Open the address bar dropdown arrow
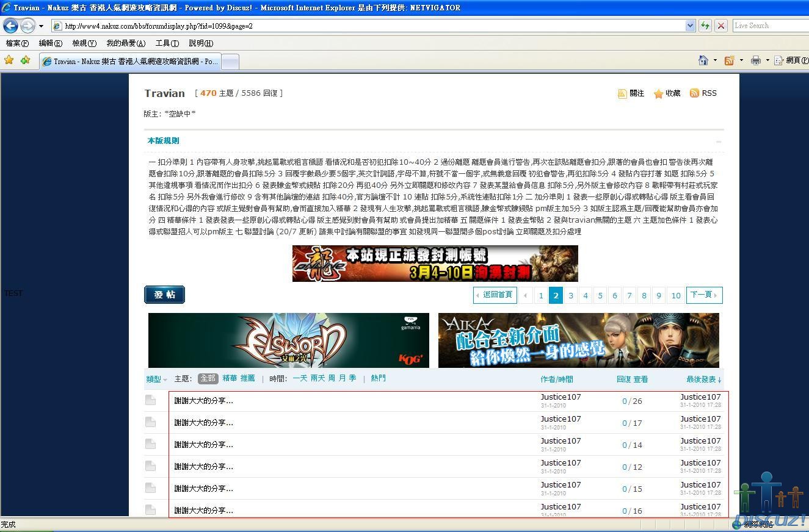Viewport: 809px width, 532px height. coord(691,26)
